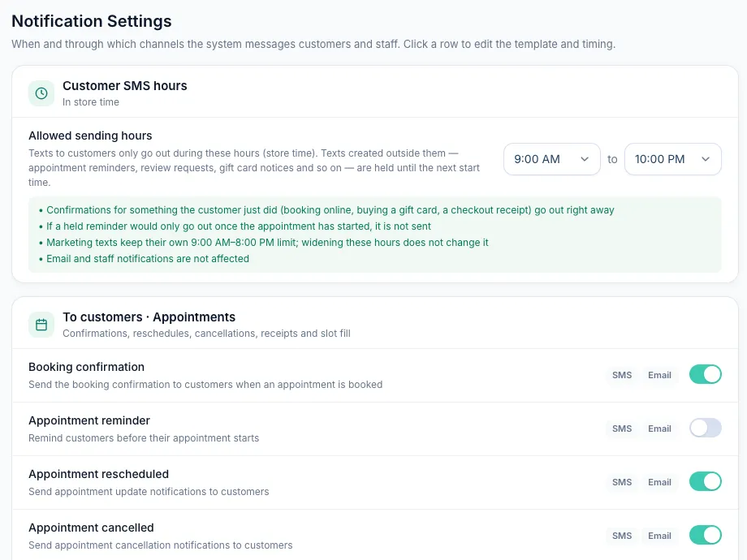
Task: Click the Email tag on Appointment reminder row
Action: 659,429
